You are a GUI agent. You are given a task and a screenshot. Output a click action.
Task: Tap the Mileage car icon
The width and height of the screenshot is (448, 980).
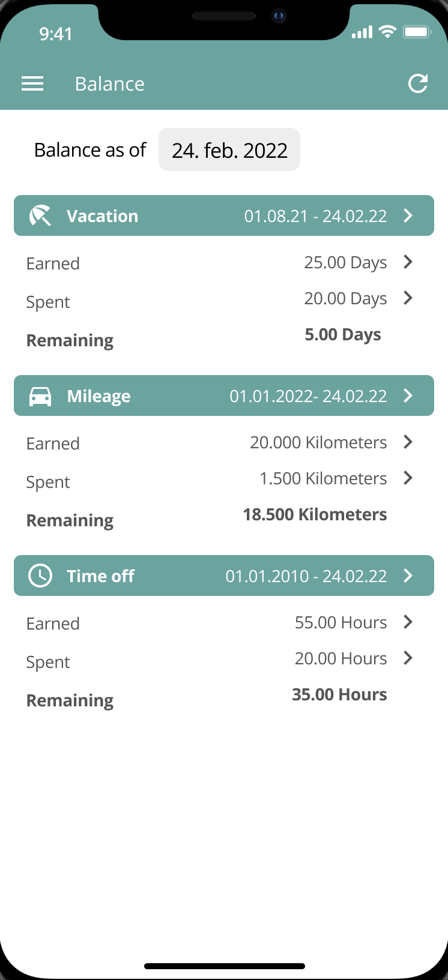(x=40, y=396)
